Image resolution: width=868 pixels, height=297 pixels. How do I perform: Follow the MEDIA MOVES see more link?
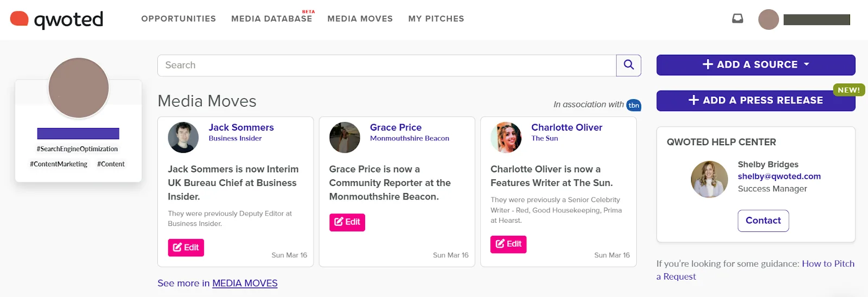(x=245, y=283)
